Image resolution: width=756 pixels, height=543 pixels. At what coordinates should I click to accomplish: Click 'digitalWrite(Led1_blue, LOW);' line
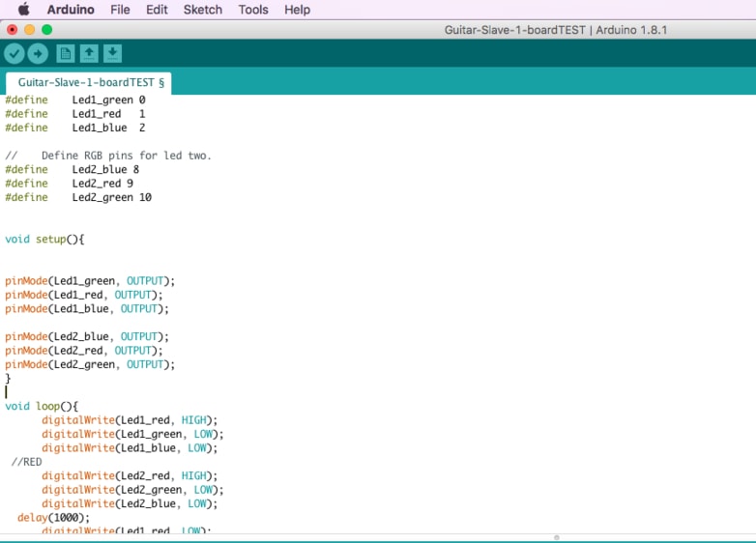tap(130, 448)
